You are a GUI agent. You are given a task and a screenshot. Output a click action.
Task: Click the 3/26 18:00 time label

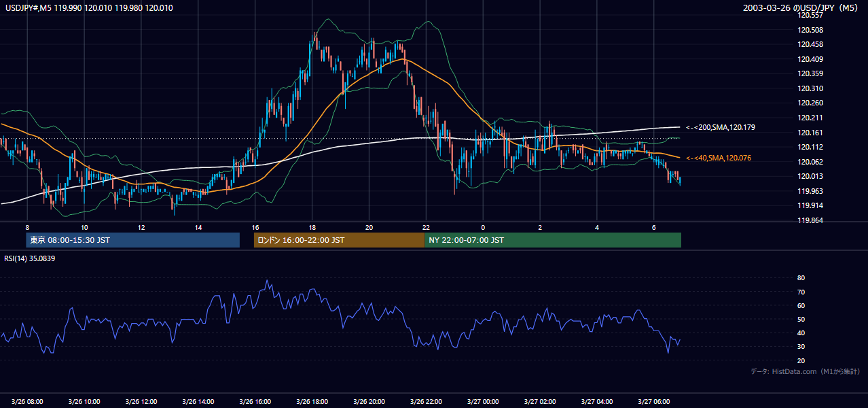(312, 402)
